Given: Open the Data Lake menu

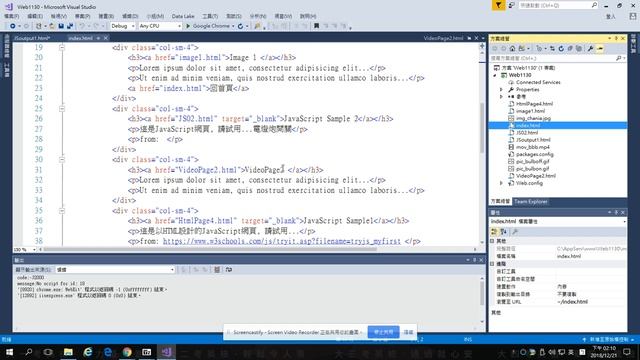Looking at the screenshot, I should pyautogui.click(x=183, y=16).
